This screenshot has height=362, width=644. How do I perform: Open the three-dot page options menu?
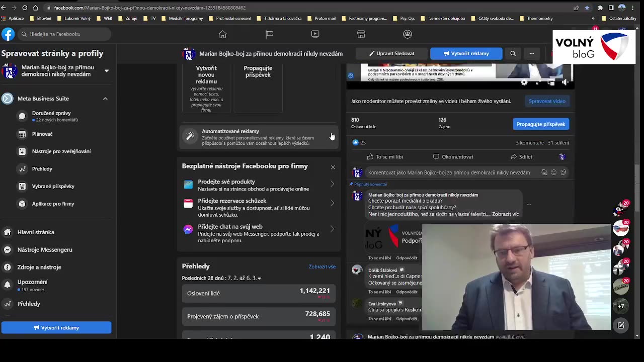point(532,53)
